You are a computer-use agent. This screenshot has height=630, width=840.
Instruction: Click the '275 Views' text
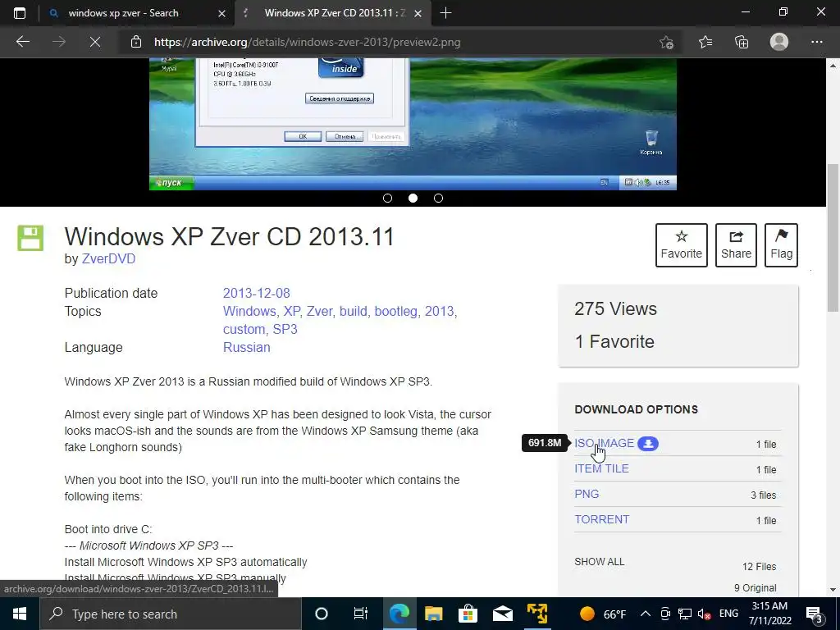coord(615,308)
